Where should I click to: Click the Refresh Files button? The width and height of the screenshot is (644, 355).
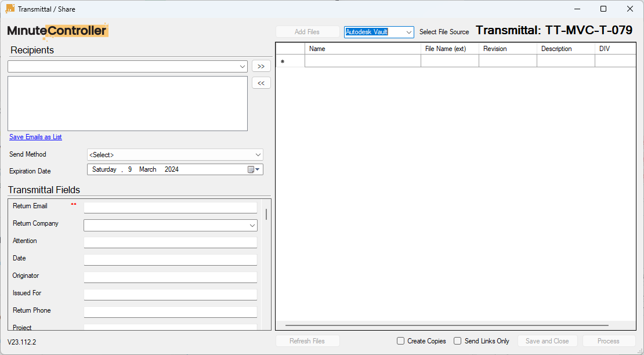click(x=307, y=340)
